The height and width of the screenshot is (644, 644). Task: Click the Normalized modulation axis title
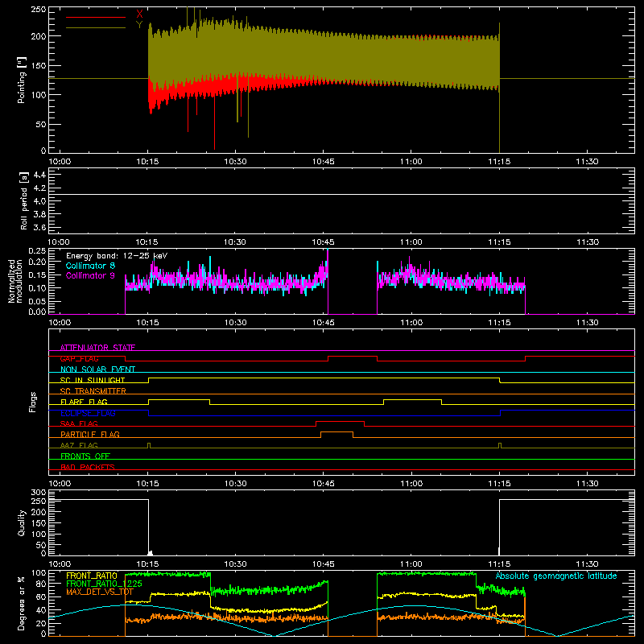pos(15,281)
